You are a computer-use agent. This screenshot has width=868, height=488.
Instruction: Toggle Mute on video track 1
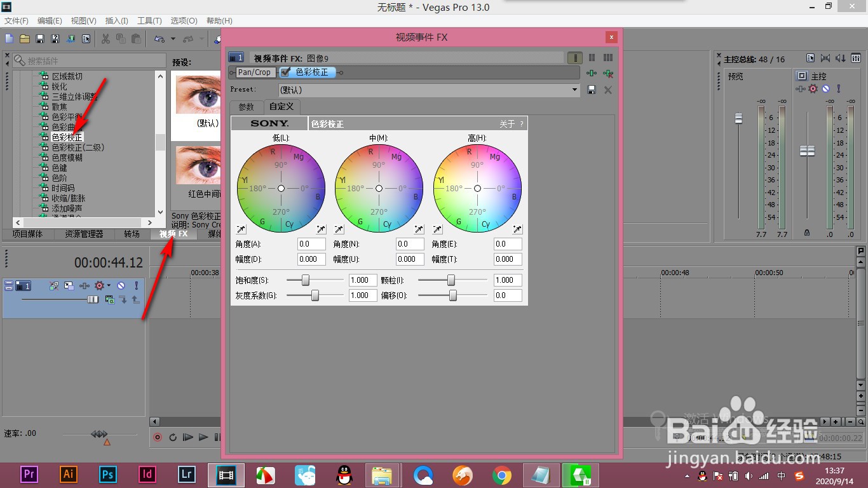pyautogui.click(x=121, y=286)
